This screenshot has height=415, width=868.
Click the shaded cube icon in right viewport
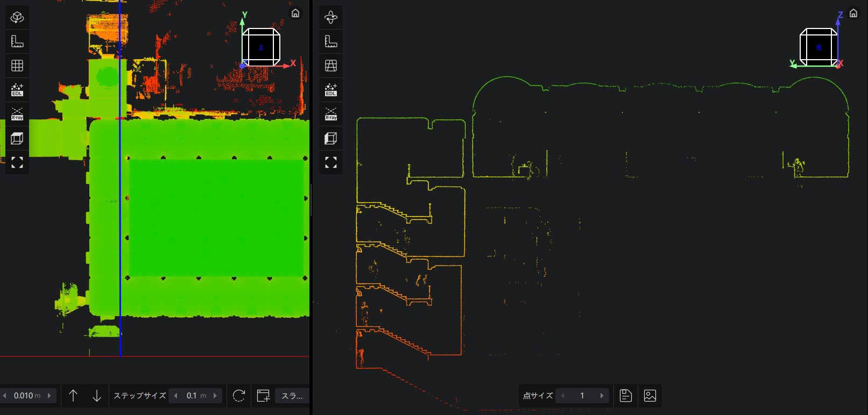[331, 138]
